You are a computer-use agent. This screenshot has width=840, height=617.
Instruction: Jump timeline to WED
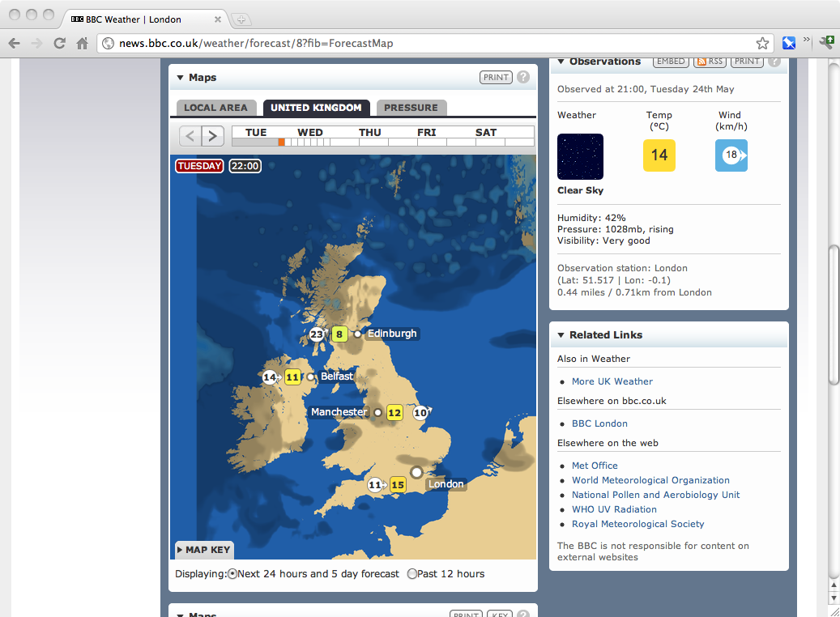[310, 132]
